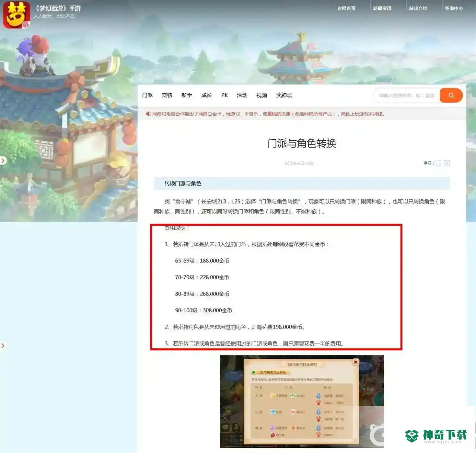Screen dimensions: 476x453
Task: Open the 成长 tab
Action: 206,95
